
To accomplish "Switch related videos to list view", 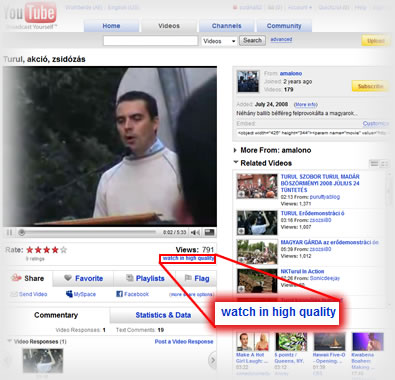I will [374, 163].
